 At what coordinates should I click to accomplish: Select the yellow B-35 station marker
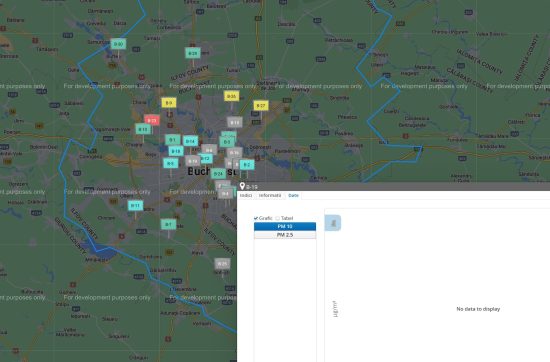tap(231, 96)
